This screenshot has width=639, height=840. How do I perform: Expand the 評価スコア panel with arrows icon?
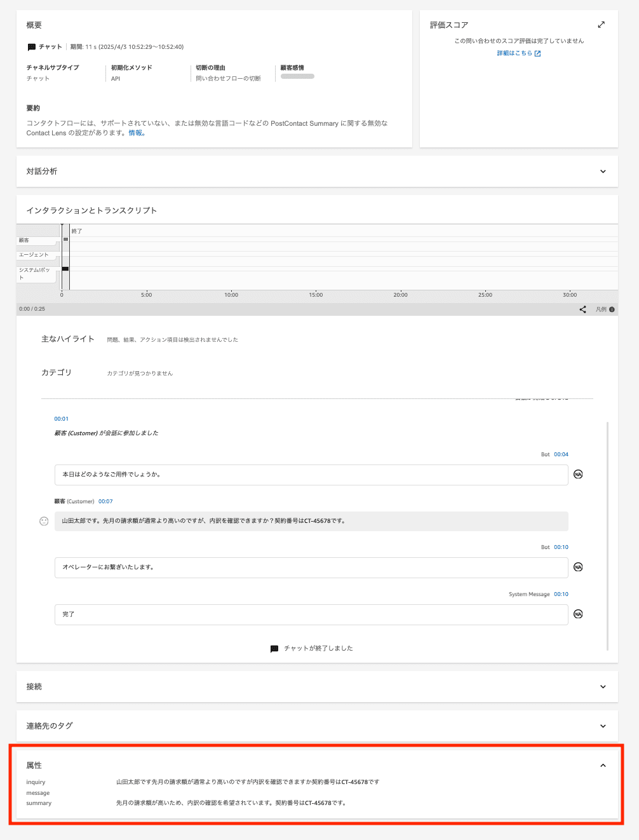click(x=602, y=25)
